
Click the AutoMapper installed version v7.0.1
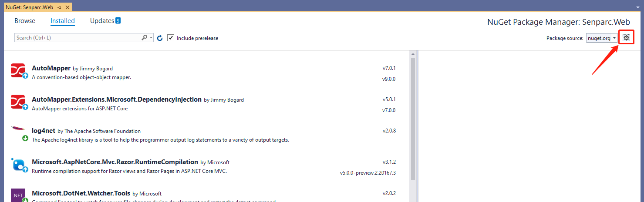click(x=389, y=68)
